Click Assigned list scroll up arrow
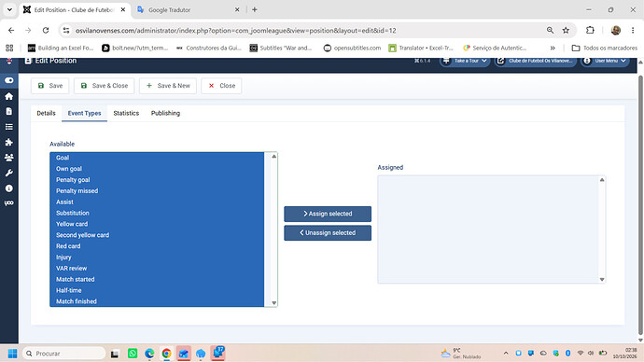This screenshot has height=362, width=644. point(602,180)
